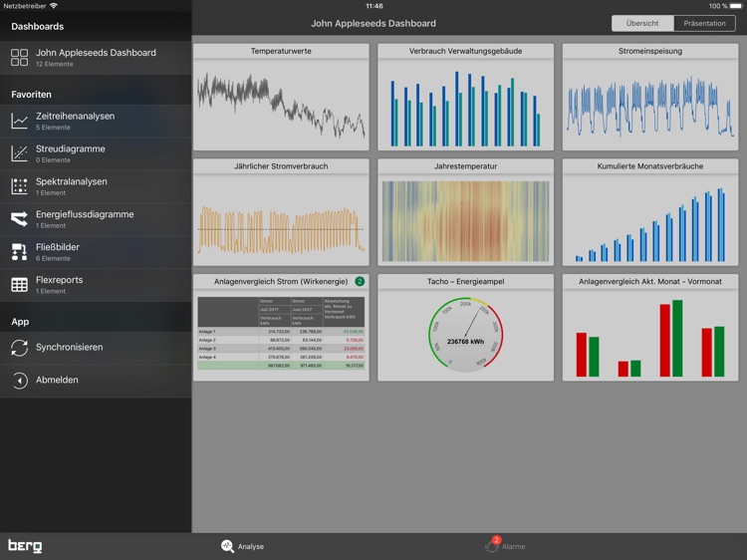Tap Synchronisieren to sync the app
Image resolution: width=747 pixels, height=560 pixels.
coord(96,348)
